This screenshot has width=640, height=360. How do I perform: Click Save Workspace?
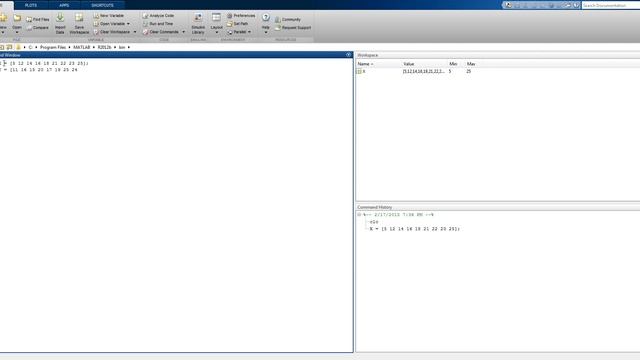coord(79,23)
